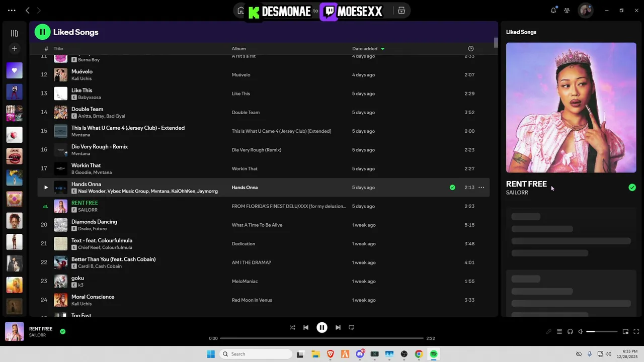This screenshot has height=362, width=644.
Task: Select the goku track title
Action: pos(77,278)
